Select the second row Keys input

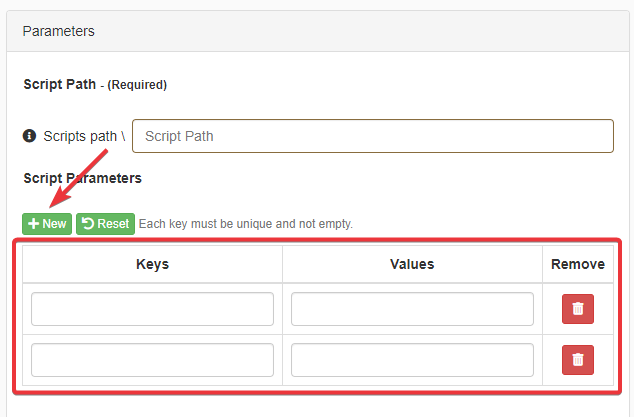pos(152,360)
